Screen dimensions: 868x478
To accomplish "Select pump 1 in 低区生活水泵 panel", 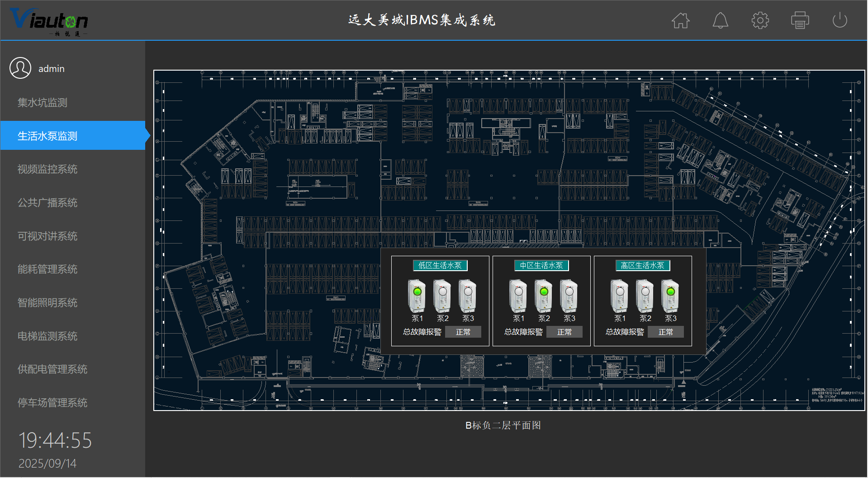I will 417,296.
